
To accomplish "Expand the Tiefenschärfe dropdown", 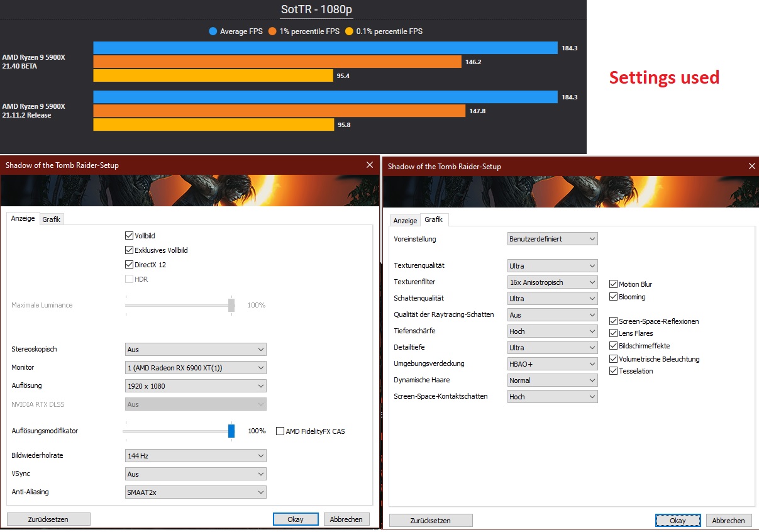I will coord(553,331).
